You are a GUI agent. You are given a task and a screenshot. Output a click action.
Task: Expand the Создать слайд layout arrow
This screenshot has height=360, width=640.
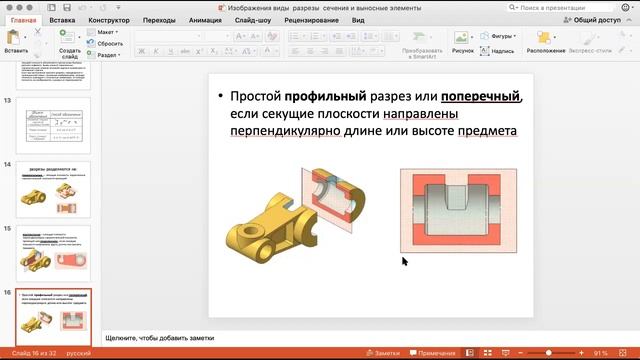(79, 37)
